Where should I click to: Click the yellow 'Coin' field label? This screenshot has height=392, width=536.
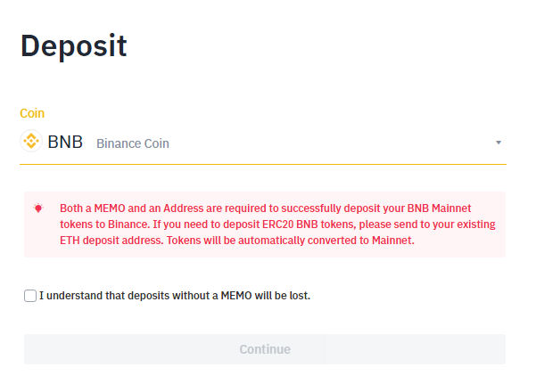point(32,113)
